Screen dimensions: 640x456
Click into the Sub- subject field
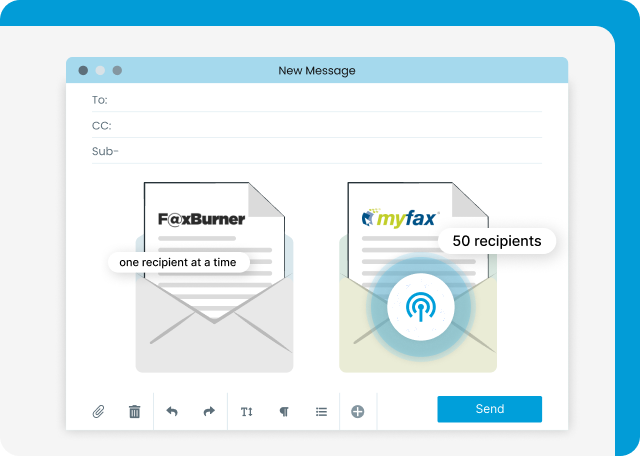317,151
